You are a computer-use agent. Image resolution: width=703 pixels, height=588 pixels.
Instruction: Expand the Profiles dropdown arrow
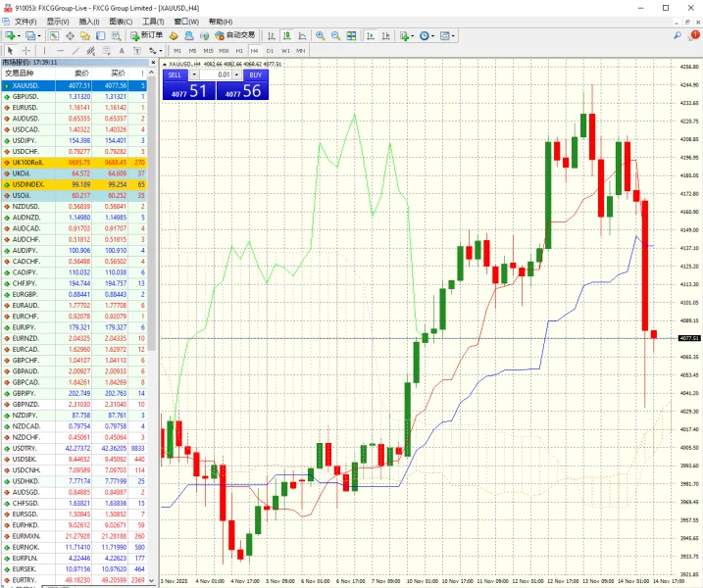coord(39,36)
